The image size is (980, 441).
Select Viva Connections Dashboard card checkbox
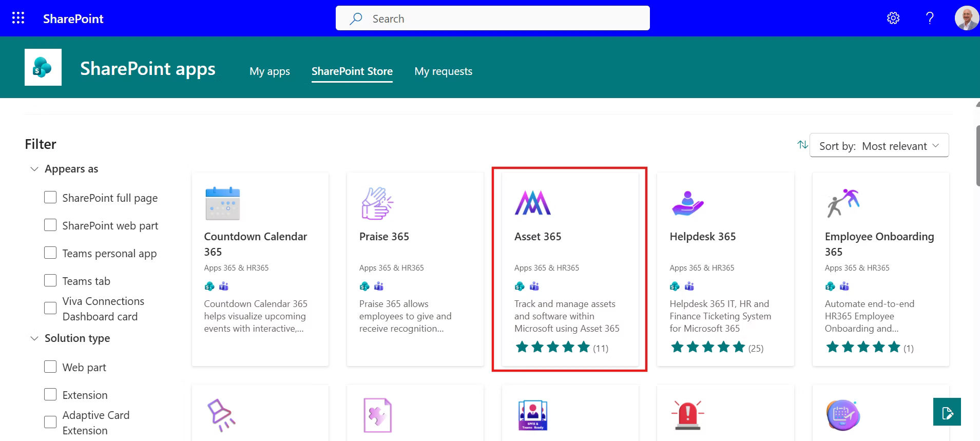click(50, 309)
